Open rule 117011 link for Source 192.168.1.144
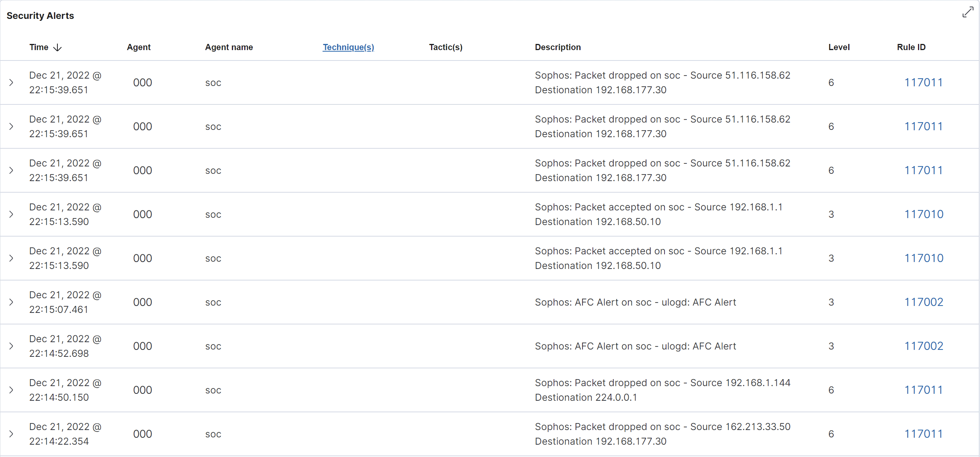The width and height of the screenshot is (980, 457). coord(923,390)
